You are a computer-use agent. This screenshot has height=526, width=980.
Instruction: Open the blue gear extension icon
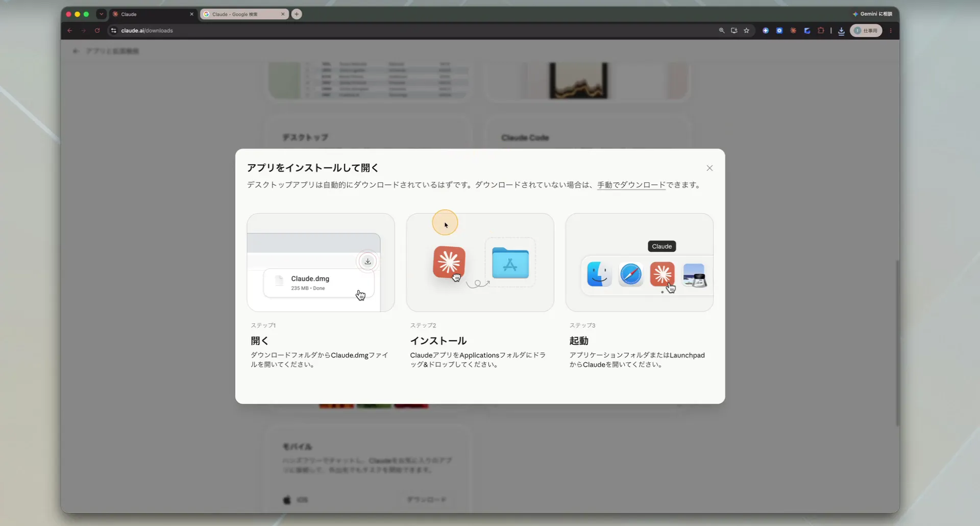[x=779, y=31]
